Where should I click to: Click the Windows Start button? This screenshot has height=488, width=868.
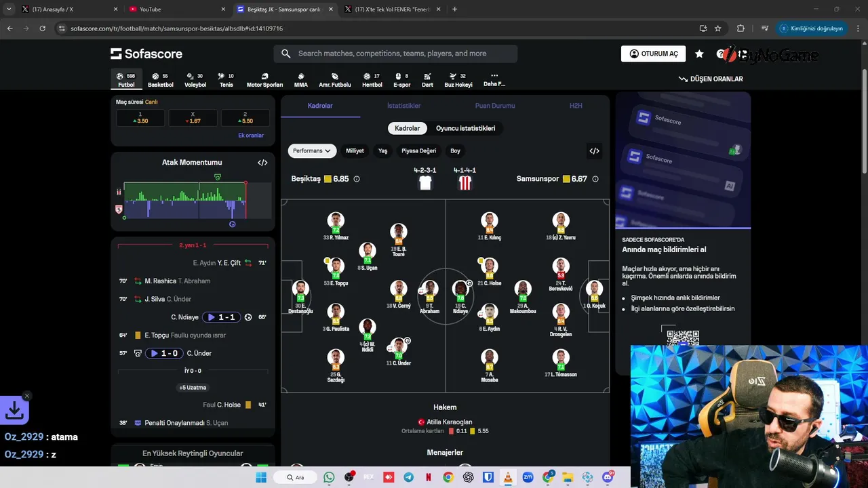pos(261,477)
